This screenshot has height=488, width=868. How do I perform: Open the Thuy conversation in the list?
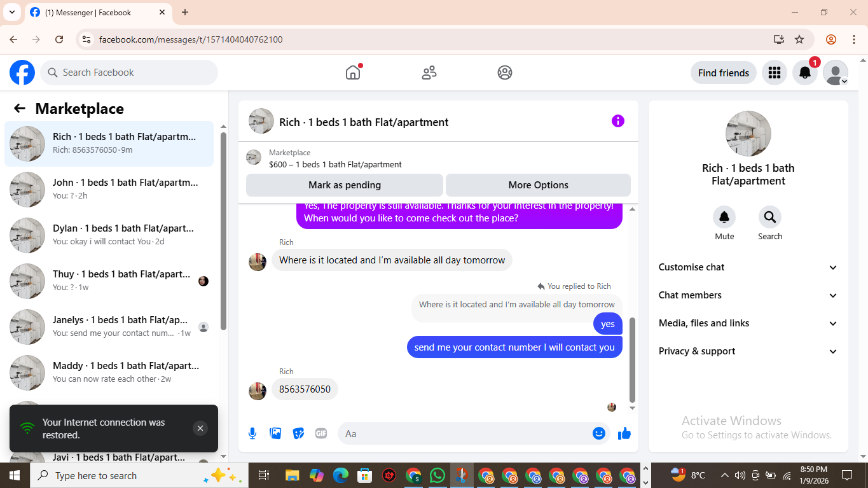109,281
